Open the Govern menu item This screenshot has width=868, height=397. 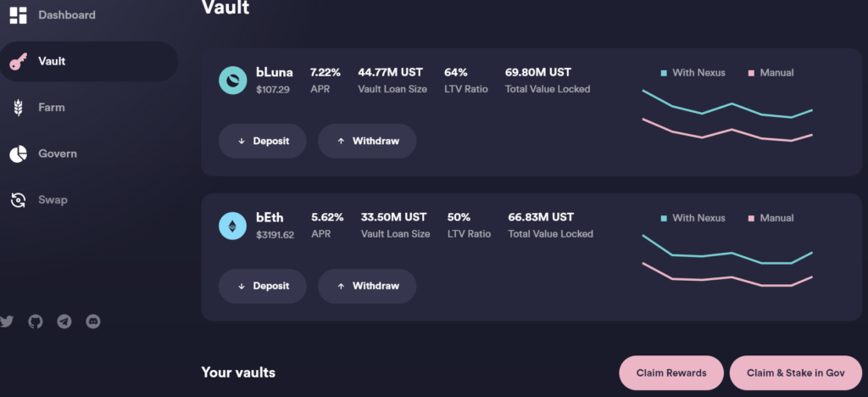point(57,154)
